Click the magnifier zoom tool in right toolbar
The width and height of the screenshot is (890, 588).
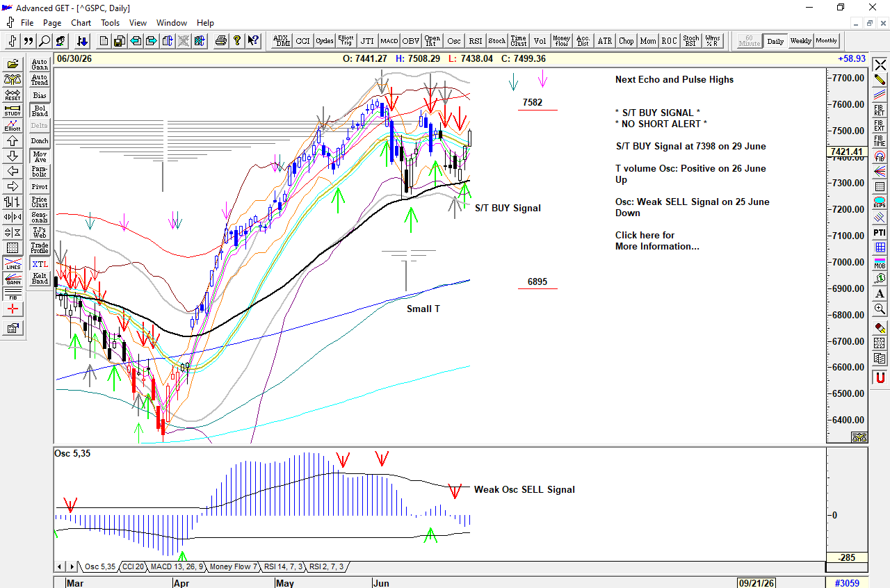[880, 309]
